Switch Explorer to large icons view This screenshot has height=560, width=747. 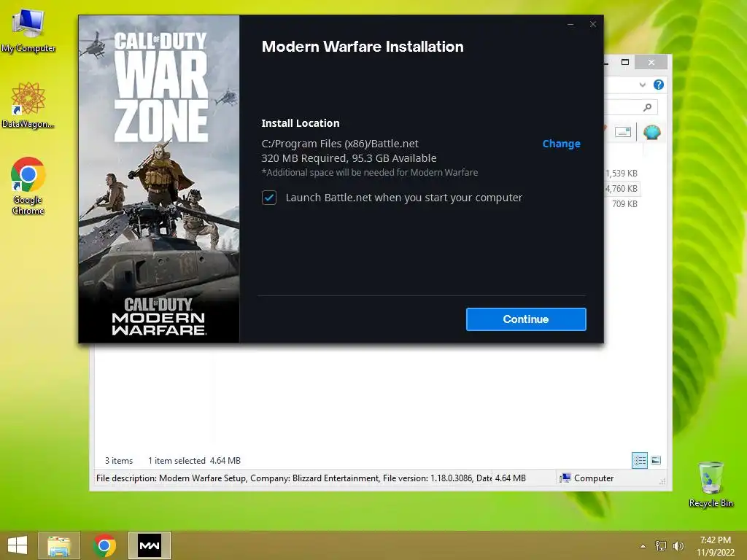click(656, 460)
